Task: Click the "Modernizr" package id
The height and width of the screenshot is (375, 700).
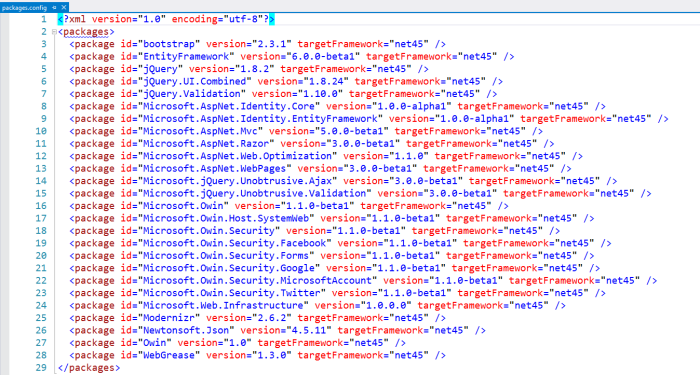Action: (169, 318)
